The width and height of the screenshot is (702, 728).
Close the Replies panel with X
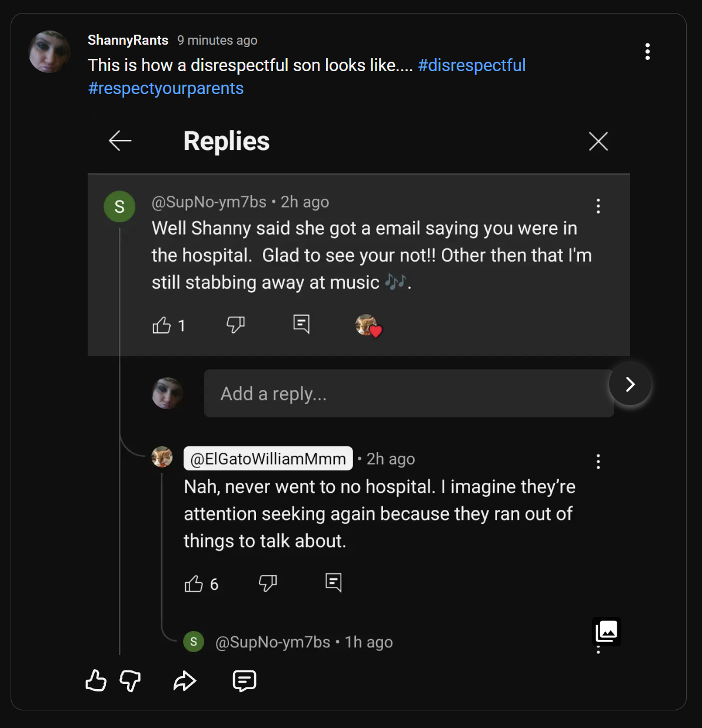(x=598, y=141)
